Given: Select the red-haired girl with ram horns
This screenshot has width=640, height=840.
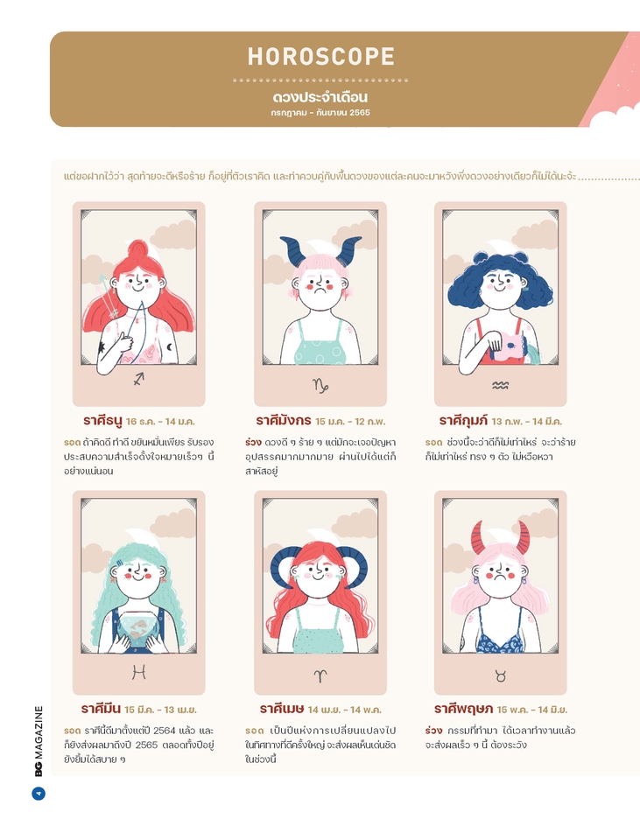Looking at the screenshot, I should coord(320,592).
